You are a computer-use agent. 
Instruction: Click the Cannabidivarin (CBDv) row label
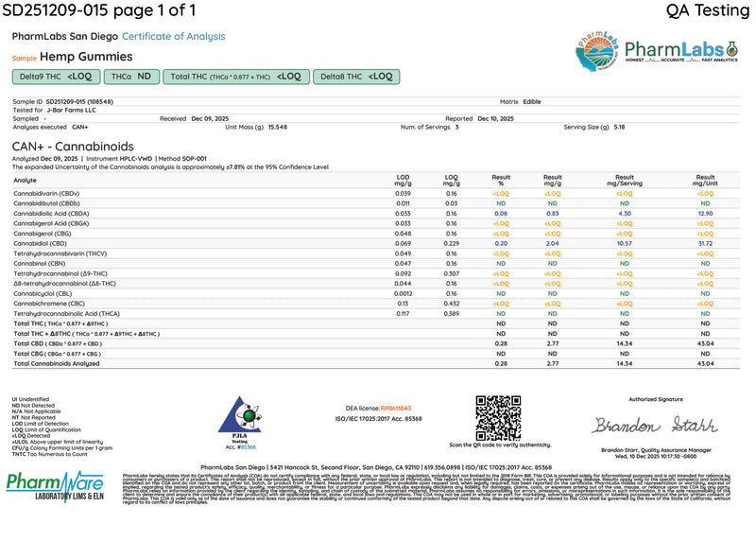pos(46,194)
